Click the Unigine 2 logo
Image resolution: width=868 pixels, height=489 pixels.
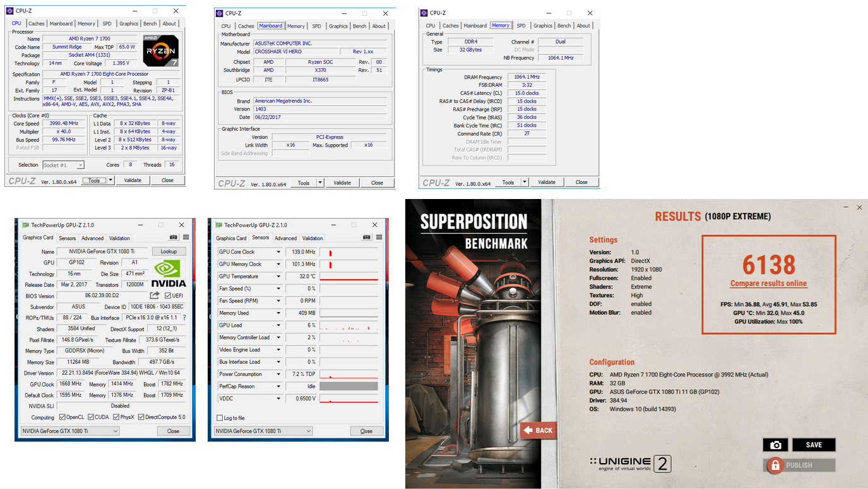coord(629,464)
